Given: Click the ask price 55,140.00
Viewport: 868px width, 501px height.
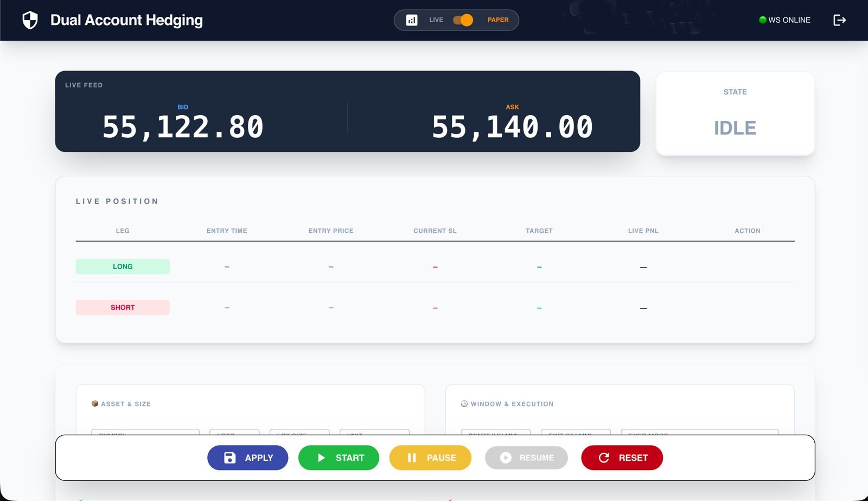Looking at the screenshot, I should pyautogui.click(x=512, y=127).
